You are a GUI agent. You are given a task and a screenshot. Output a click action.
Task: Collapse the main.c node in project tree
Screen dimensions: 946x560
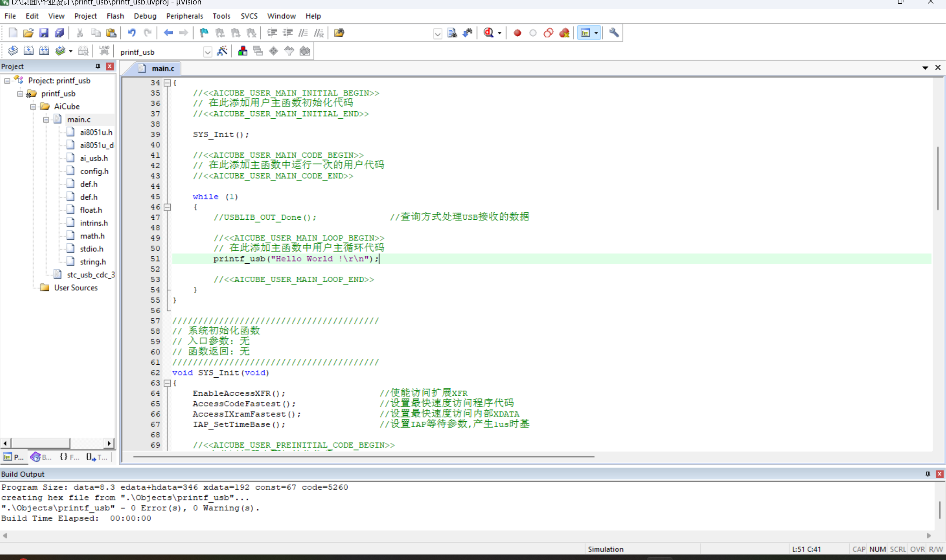46,119
